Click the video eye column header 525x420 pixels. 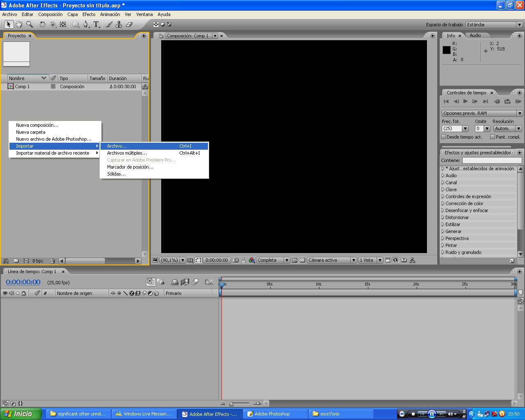(x=5, y=293)
